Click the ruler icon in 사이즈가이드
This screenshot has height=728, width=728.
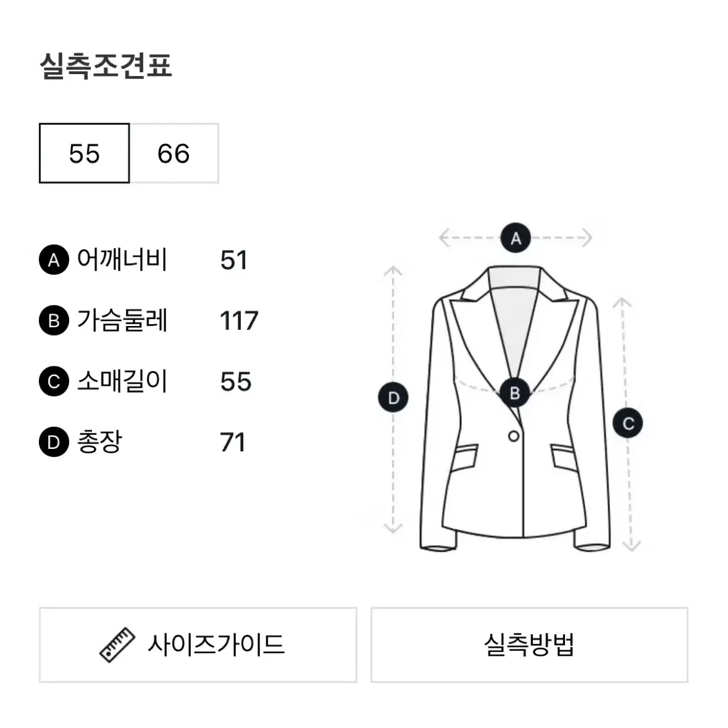pos(117,645)
